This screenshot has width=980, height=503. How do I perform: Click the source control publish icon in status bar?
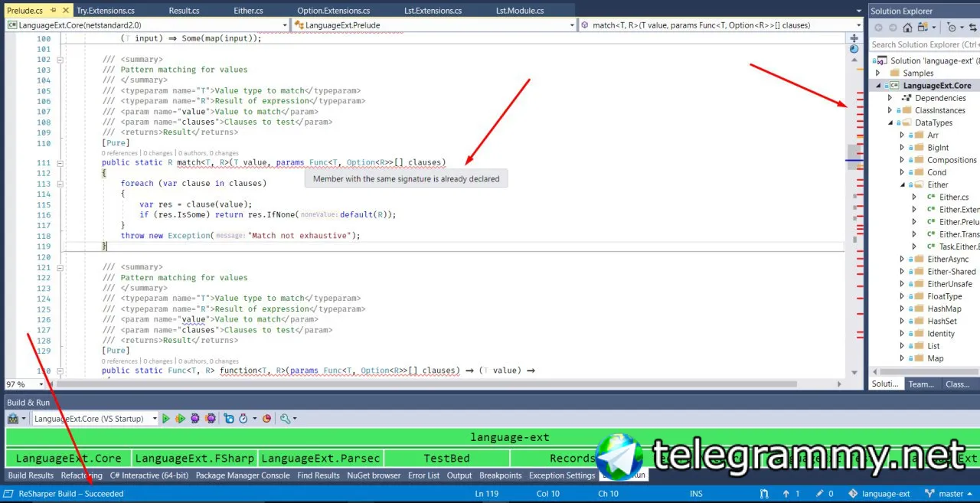tap(764, 494)
